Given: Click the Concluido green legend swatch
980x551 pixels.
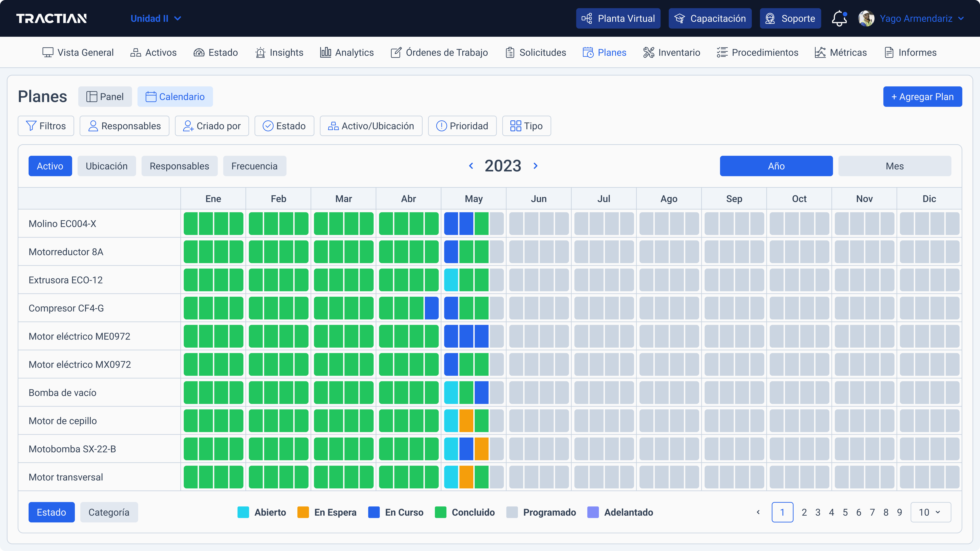Looking at the screenshot, I should pyautogui.click(x=441, y=512).
